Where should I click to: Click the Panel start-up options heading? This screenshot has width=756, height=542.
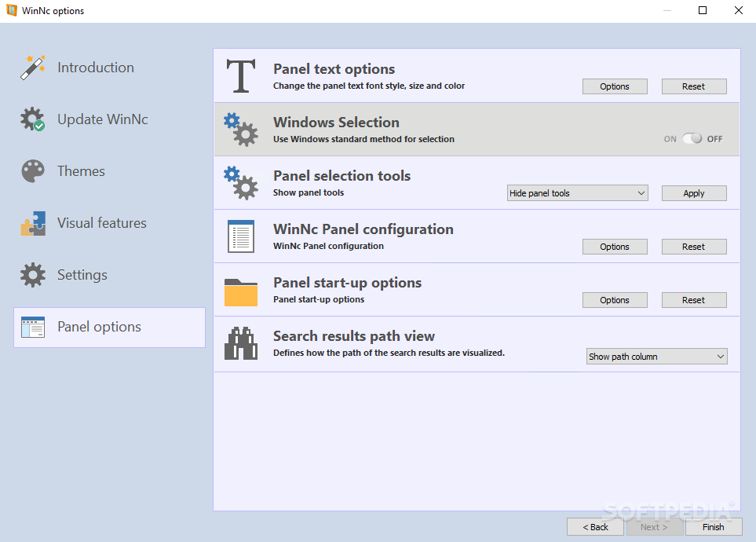point(347,283)
